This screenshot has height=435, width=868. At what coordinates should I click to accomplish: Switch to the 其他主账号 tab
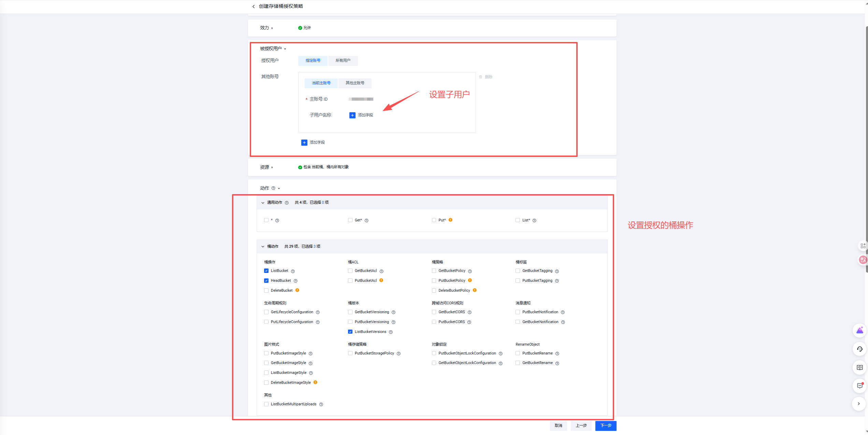point(355,83)
